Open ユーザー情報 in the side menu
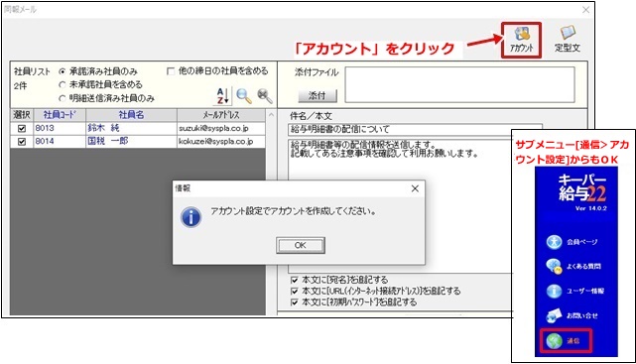 click(575, 291)
